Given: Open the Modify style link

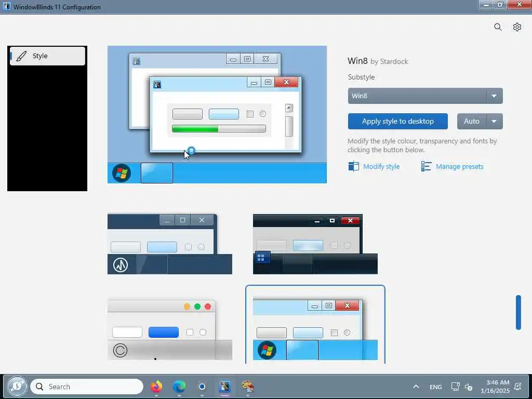Looking at the screenshot, I should (381, 167).
